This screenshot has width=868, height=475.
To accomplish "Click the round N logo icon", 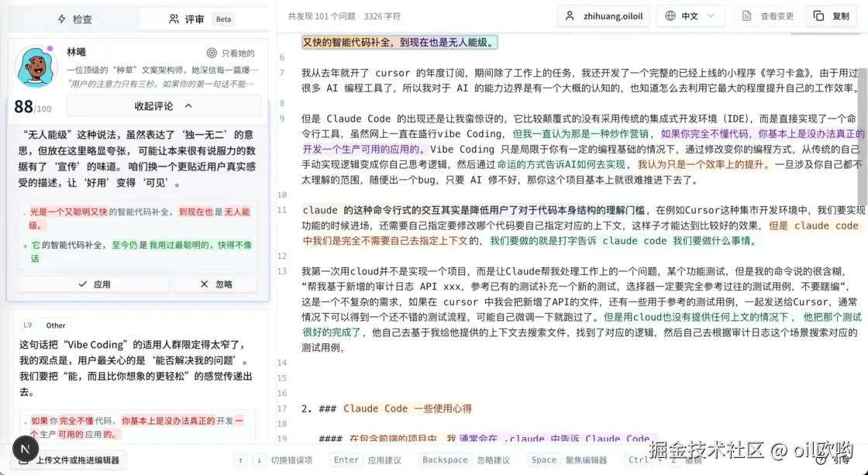I will pyautogui.click(x=26, y=449).
